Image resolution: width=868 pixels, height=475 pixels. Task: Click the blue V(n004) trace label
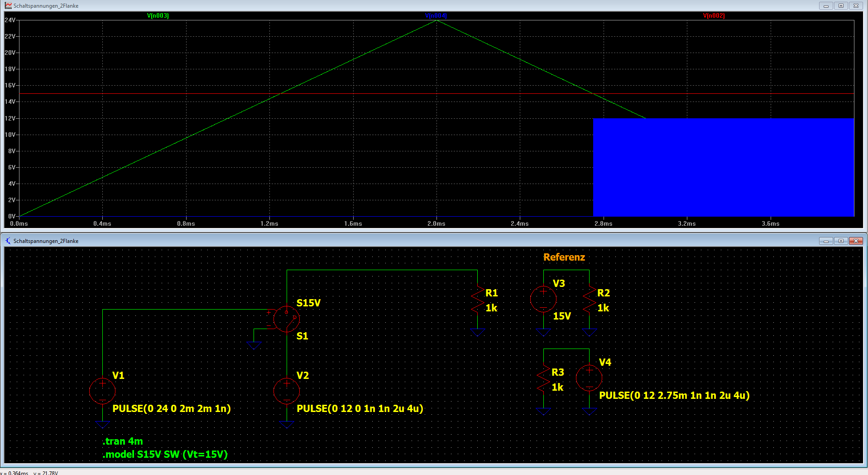pyautogui.click(x=436, y=16)
